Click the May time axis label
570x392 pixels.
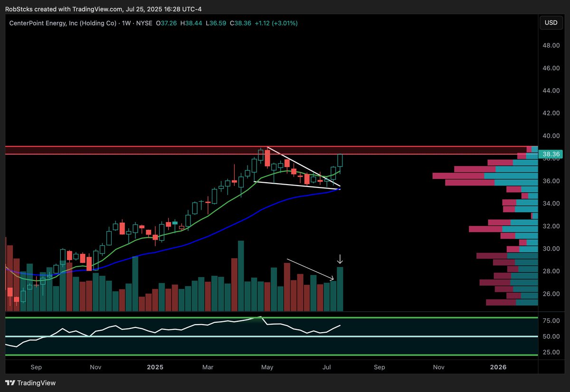[268, 367]
